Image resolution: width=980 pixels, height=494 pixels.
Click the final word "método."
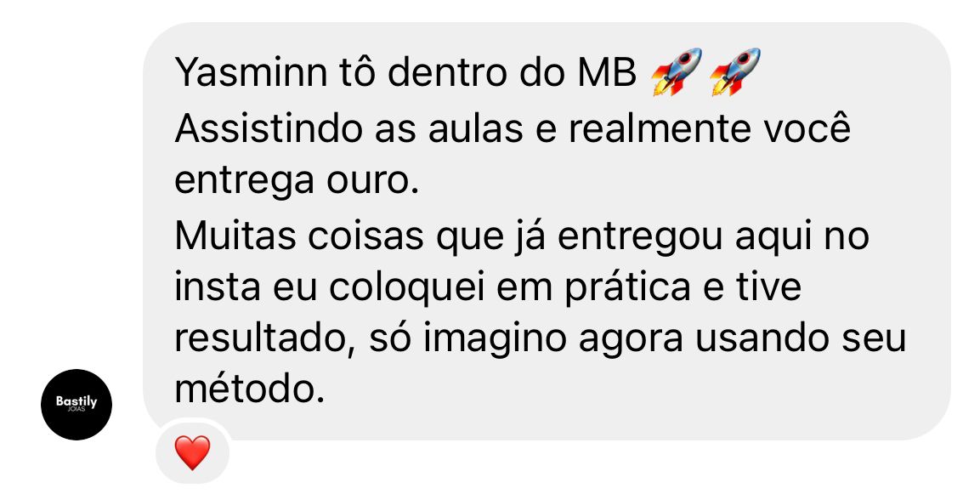pyautogui.click(x=250, y=389)
